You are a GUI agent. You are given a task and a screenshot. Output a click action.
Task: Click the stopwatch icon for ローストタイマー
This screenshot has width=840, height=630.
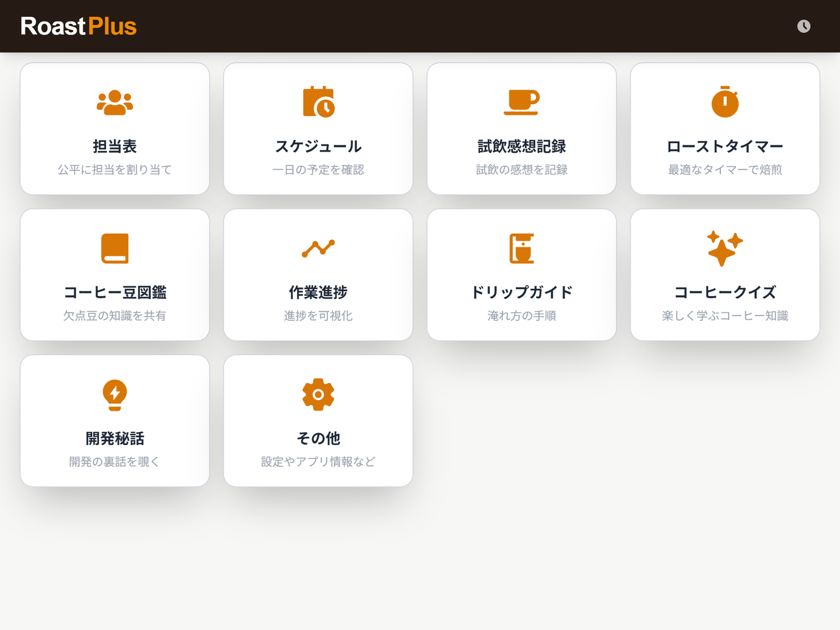[x=725, y=102]
